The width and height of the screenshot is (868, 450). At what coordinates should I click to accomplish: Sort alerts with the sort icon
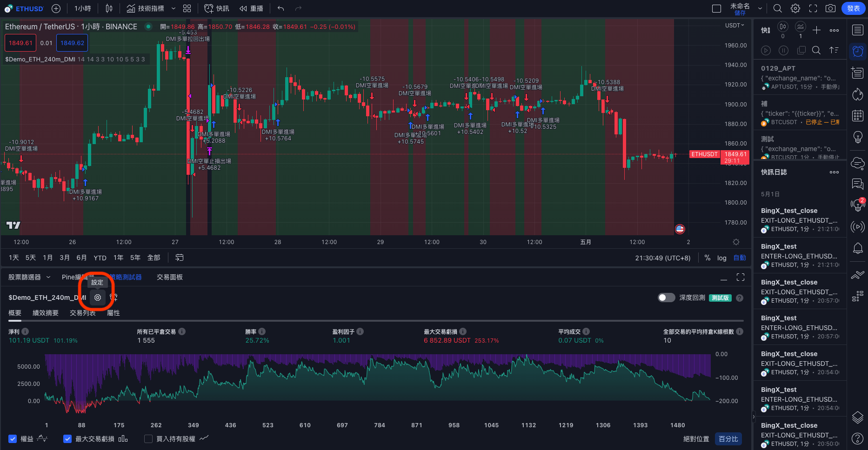[834, 50]
